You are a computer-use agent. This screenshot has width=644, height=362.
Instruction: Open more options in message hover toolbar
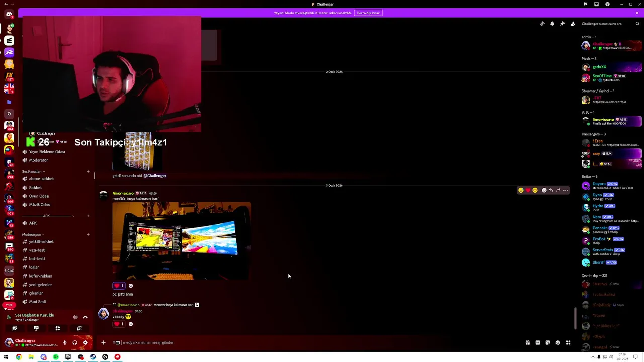566,190
